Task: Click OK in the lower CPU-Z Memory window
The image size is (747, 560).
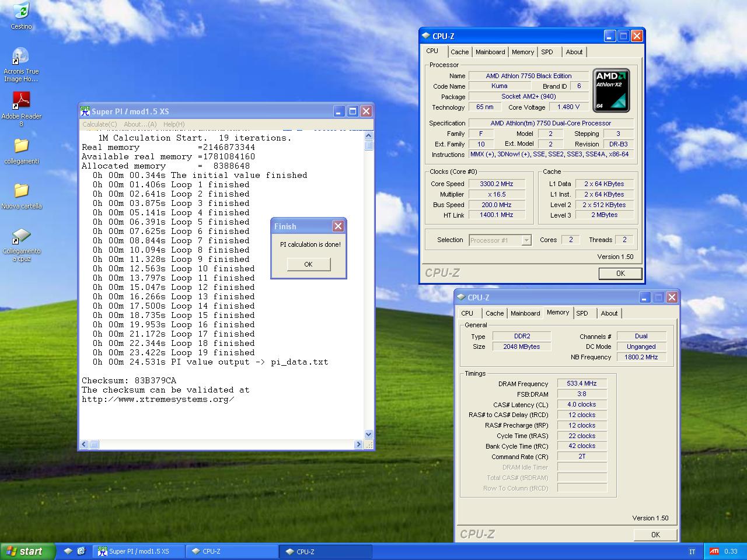Action: [655, 534]
